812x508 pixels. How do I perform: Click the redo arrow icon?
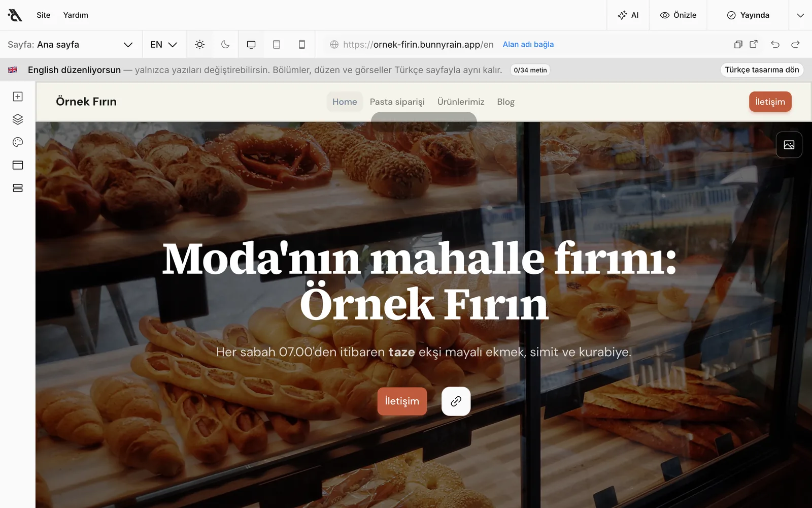tap(795, 45)
